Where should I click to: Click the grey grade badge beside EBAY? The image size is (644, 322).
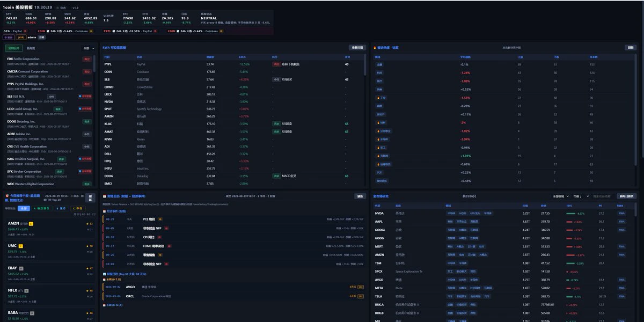click(21, 268)
